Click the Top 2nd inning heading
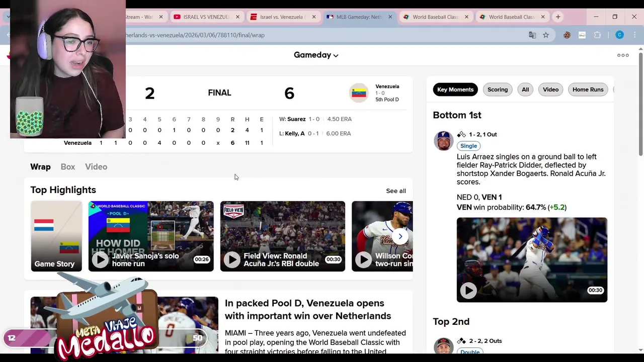 [x=451, y=322]
